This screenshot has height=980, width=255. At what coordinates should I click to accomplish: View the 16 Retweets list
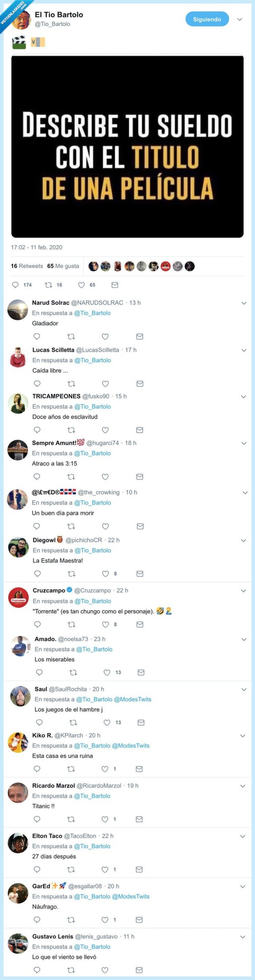(x=27, y=266)
